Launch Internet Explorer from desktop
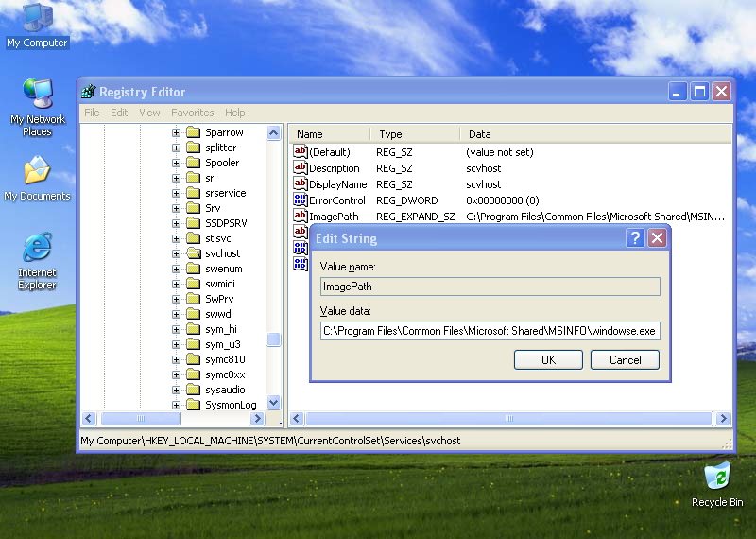Viewport: 756px width, 539px height. pos(37,261)
